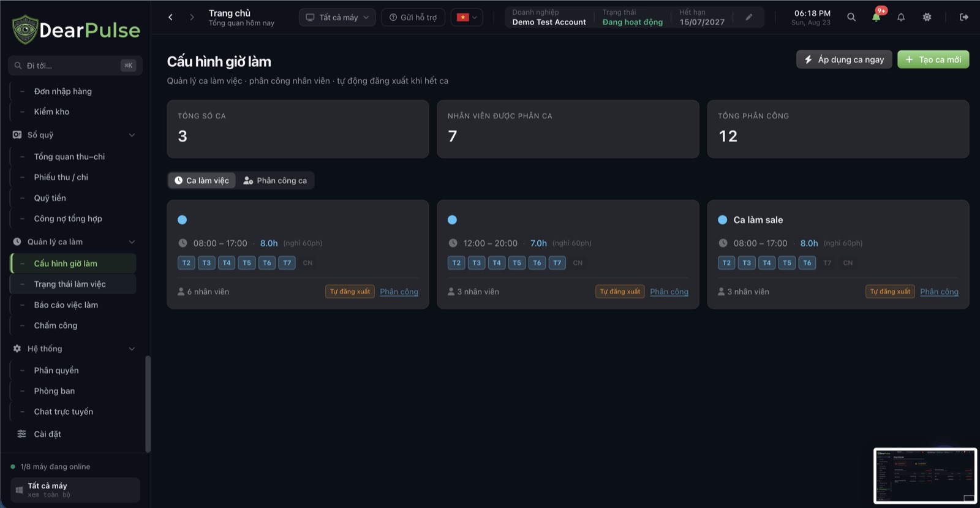Screen dimensions: 980x508
Task: Go back using the header back arrow
Action: point(171,17)
